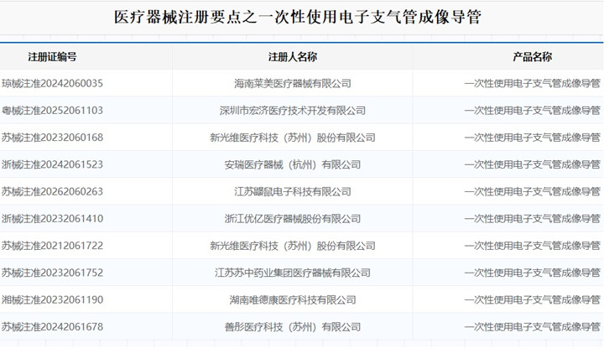
Task: Select registration number 苏械注准20232061752
Action: 52,273
